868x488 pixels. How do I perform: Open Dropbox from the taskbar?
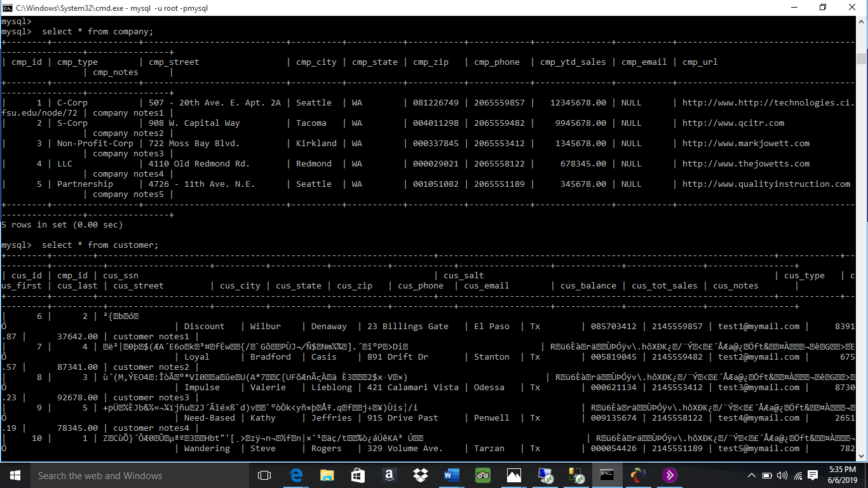[421, 475]
